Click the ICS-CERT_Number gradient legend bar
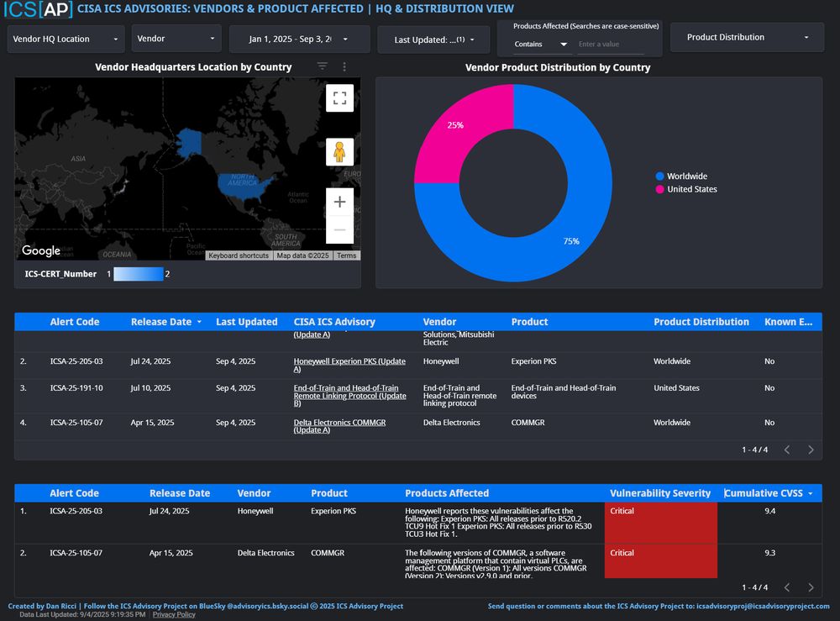840x621 pixels. pyautogui.click(x=139, y=274)
